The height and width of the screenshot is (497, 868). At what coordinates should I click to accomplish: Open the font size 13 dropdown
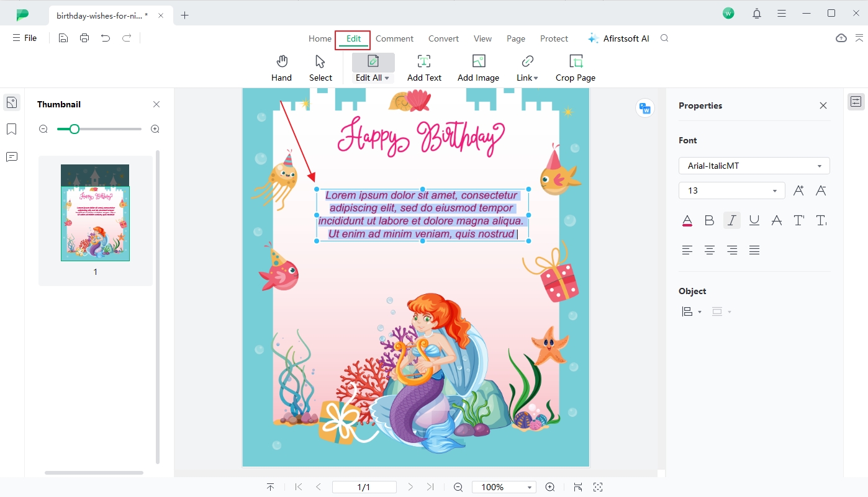tap(732, 190)
